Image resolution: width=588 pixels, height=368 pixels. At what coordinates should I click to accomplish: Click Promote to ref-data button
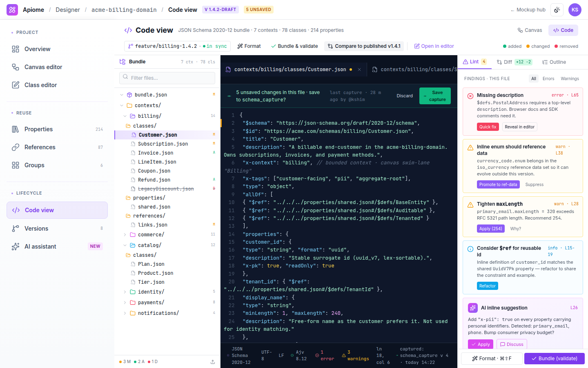[x=498, y=184]
